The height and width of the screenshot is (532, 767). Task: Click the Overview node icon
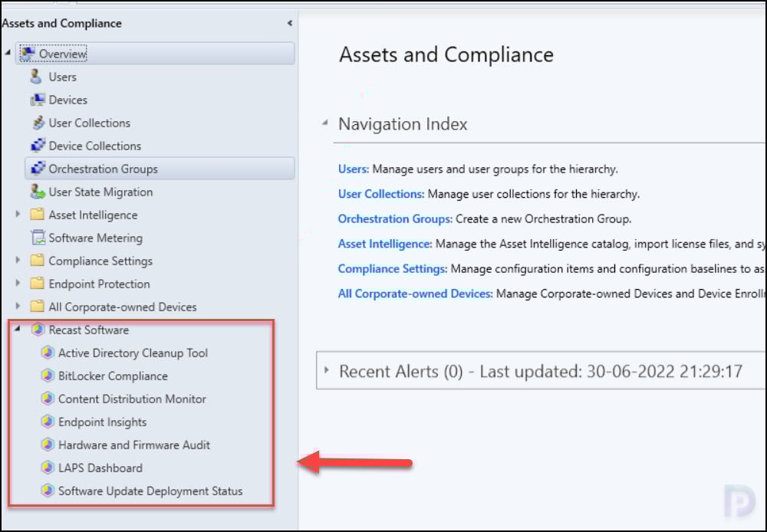point(28,54)
